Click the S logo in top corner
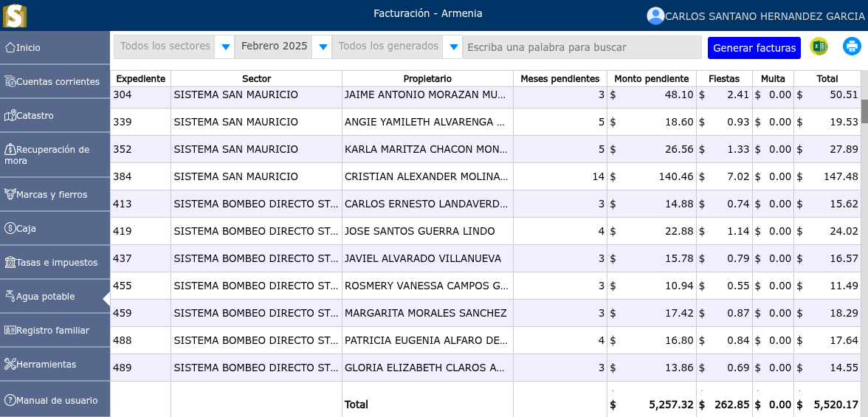Viewport: 868px width, 417px height. [x=15, y=15]
